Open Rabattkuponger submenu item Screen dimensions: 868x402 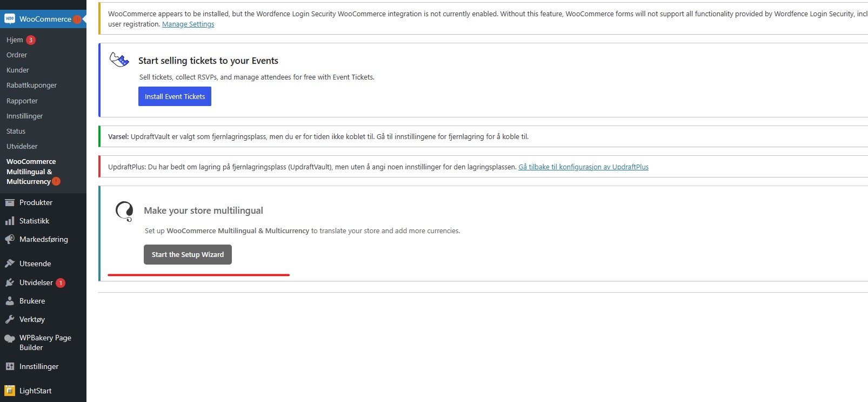click(31, 85)
